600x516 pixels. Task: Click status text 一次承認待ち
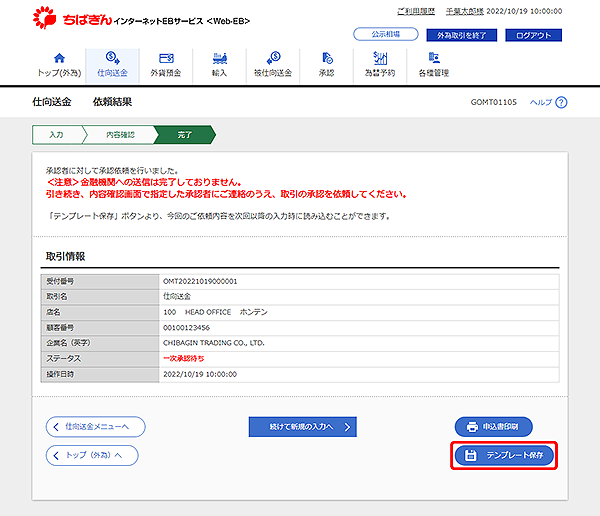pyautogui.click(x=184, y=358)
